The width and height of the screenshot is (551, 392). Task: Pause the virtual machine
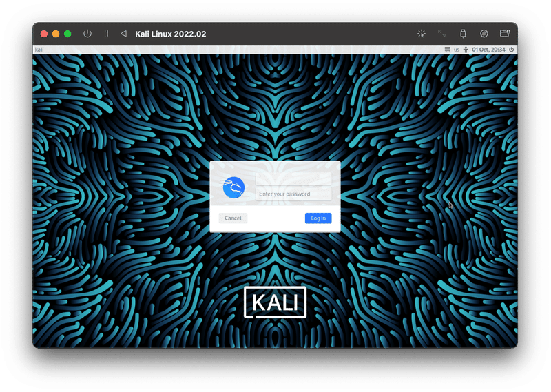coord(106,33)
